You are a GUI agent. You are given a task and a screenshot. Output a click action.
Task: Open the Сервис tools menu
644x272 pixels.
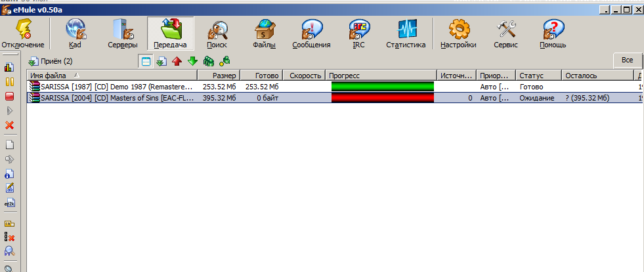coord(506,34)
